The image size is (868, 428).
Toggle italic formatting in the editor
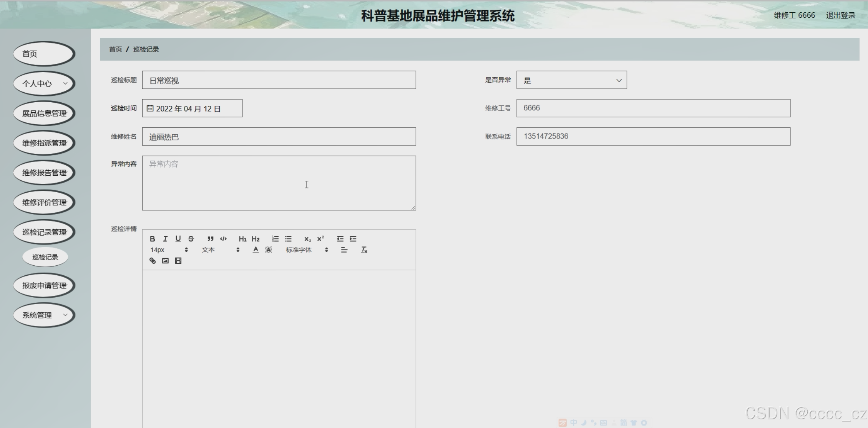tap(165, 239)
